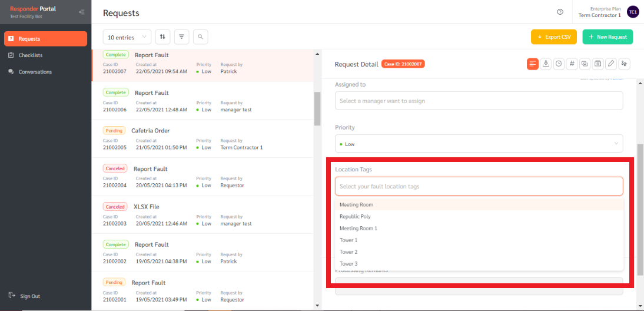The width and height of the screenshot is (644, 311).
Task: Open the 10 entries dropdown
Action: tap(127, 37)
